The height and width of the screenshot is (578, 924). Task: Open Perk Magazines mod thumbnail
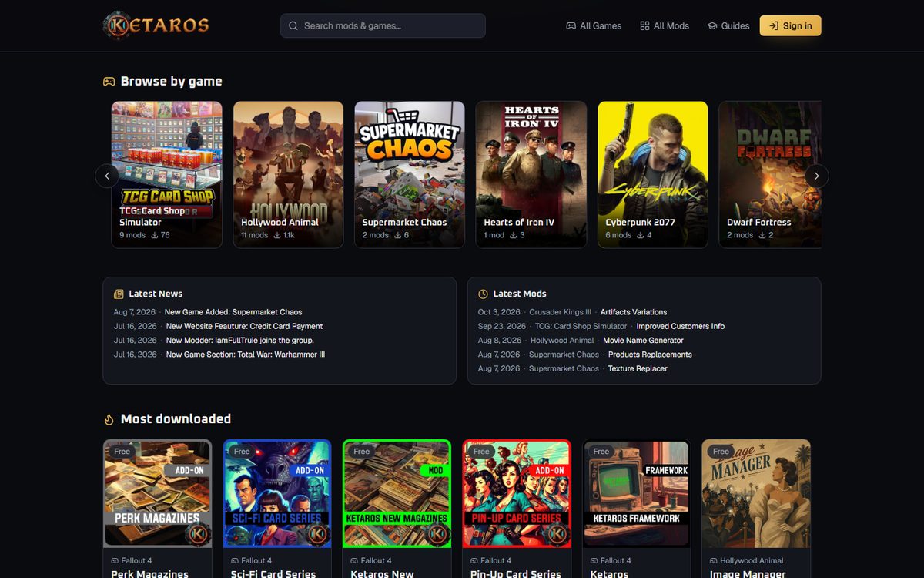point(157,493)
